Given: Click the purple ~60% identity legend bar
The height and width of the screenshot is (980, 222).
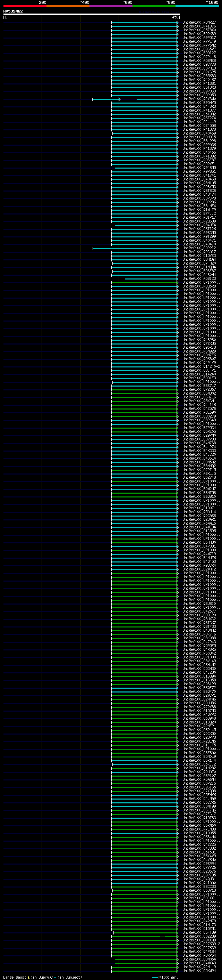Looking at the screenshot, I should click(111, 6).
